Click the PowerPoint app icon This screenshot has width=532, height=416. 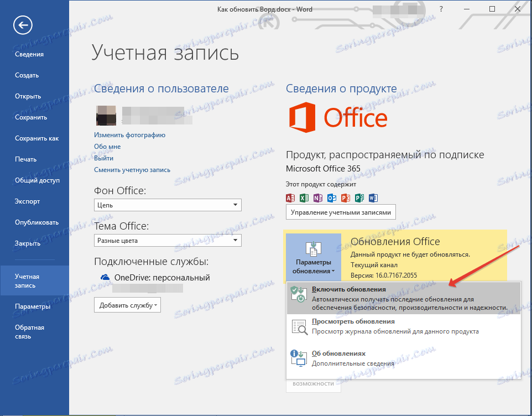click(x=346, y=198)
